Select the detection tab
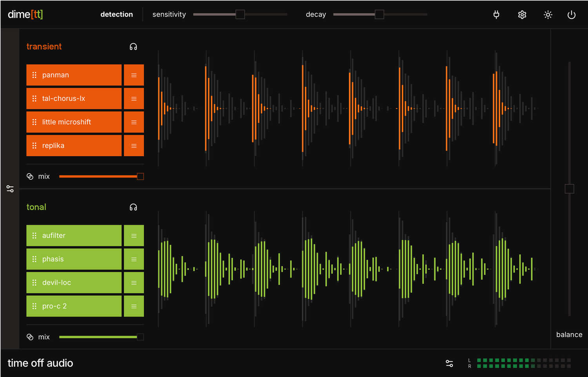Viewport: 588px width, 377px height. tap(116, 15)
